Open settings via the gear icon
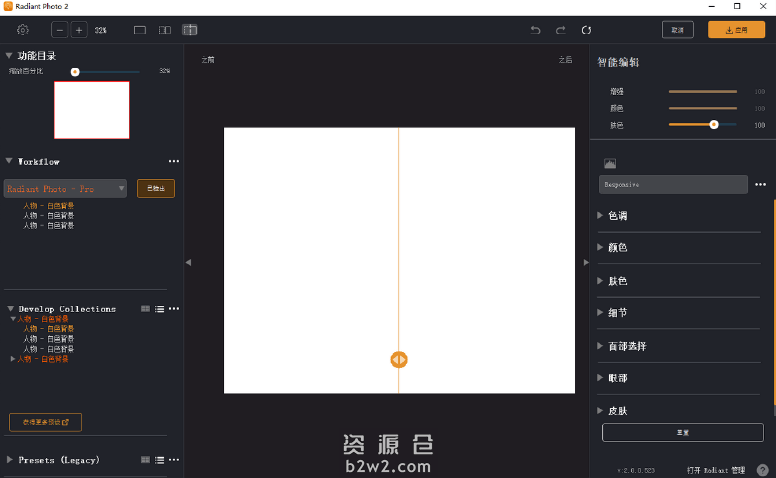The height and width of the screenshot is (478, 776). (x=23, y=30)
